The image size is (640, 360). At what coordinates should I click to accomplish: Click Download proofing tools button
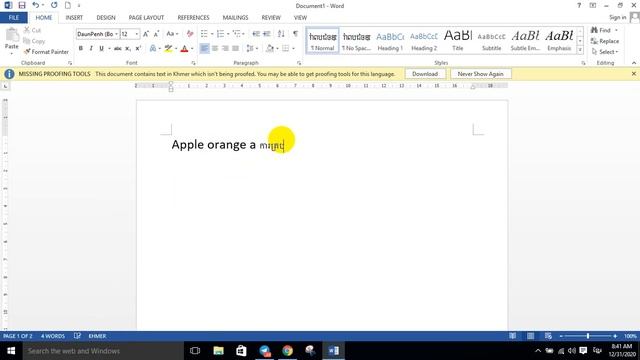tap(424, 74)
